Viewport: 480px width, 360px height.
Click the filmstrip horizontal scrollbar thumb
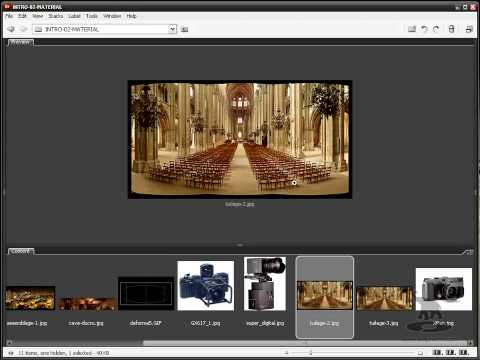[x=304, y=343]
